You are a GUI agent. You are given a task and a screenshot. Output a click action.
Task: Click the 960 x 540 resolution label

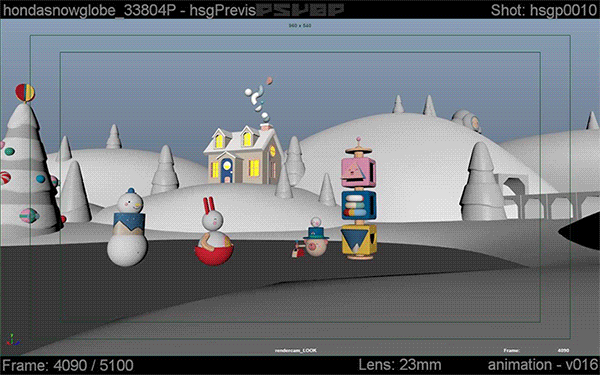[300, 26]
